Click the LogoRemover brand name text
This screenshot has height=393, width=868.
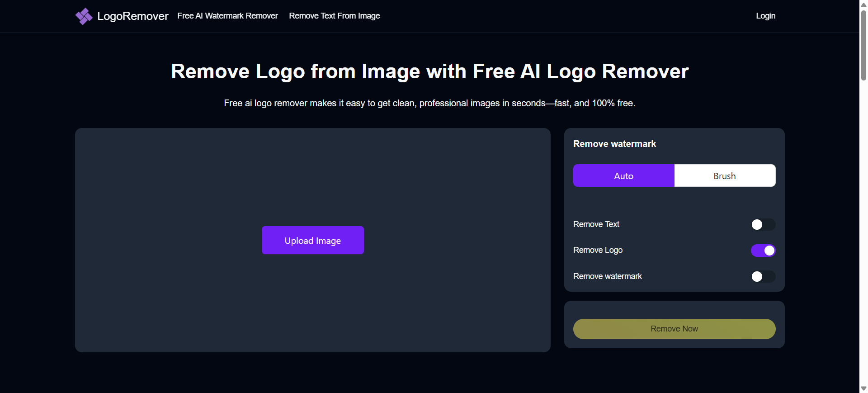click(132, 16)
